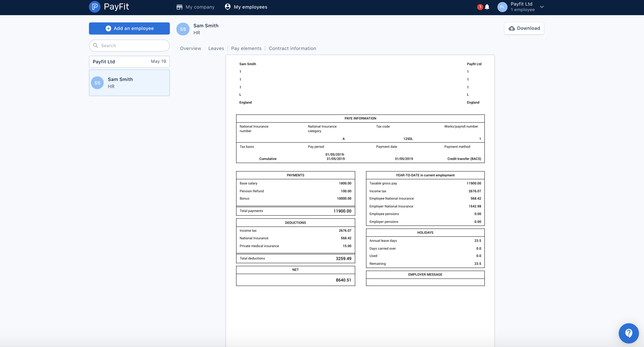
Task: Click the SS avatar in employee list
Action: tap(97, 83)
